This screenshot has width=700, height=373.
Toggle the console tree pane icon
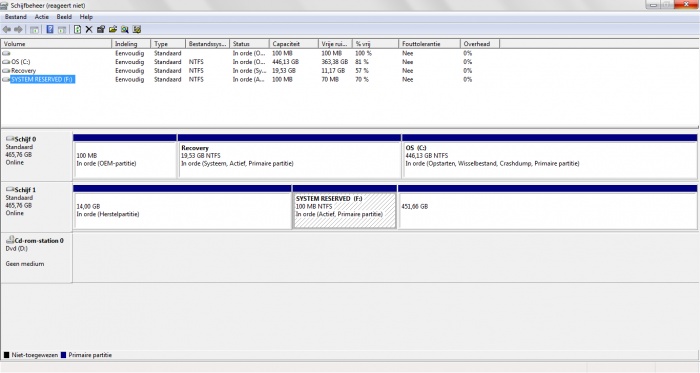click(34, 30)
